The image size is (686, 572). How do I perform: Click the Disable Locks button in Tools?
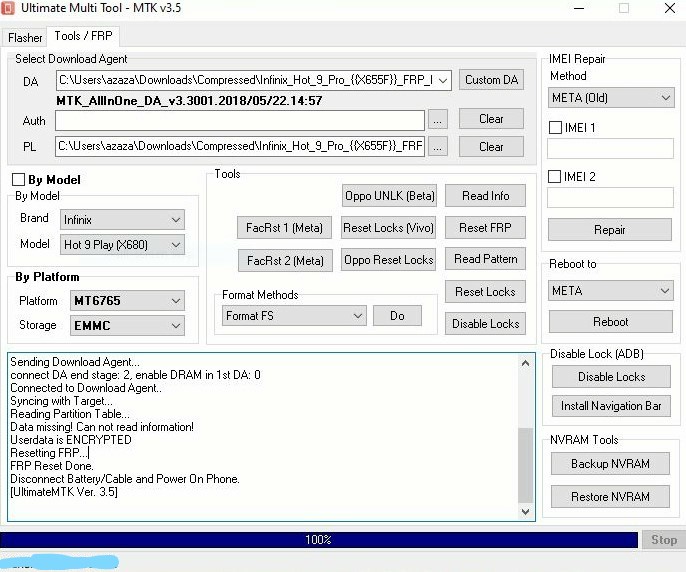[x=485, y=323]
